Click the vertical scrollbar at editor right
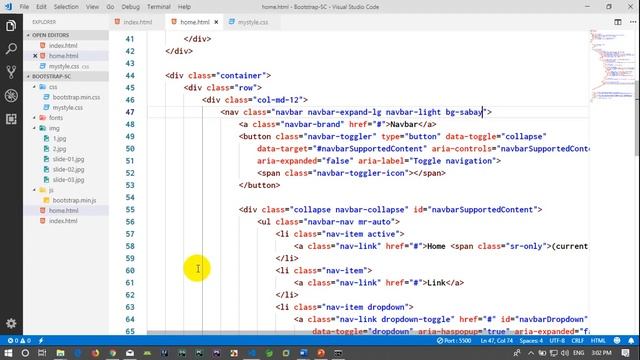Image resolution: width=640 pixels, height=360 pixels. point(637,118)
